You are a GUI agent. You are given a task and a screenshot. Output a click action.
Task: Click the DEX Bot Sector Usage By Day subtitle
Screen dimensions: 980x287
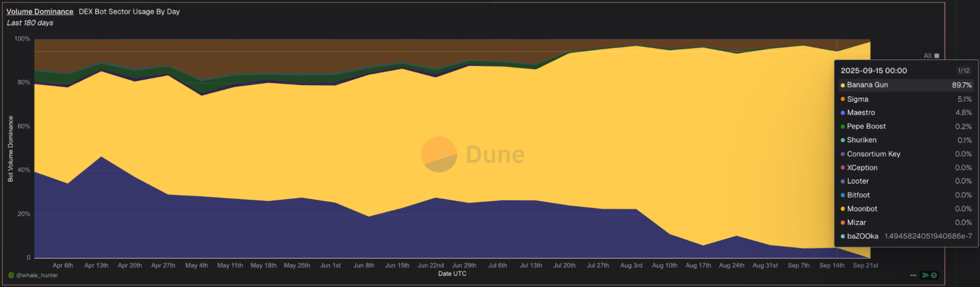[129, 11]
